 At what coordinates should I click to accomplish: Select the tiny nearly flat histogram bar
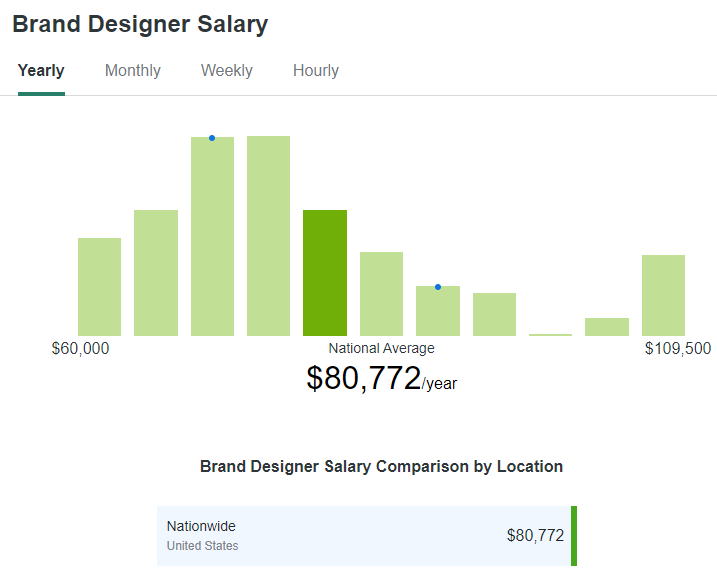coord(550,334)
